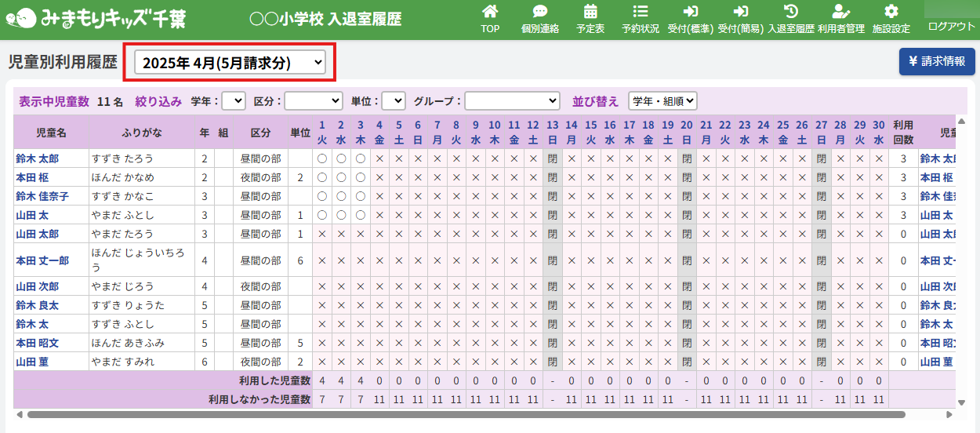980x433 pixels.
Task: Click the ログアウト link
Action: [x=952, y=27]
